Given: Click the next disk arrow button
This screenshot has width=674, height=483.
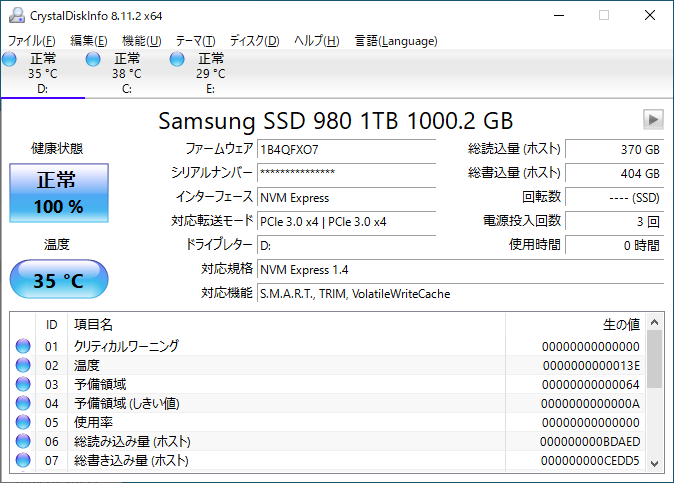Looking at the screenshot, I should tap(653, 119).
